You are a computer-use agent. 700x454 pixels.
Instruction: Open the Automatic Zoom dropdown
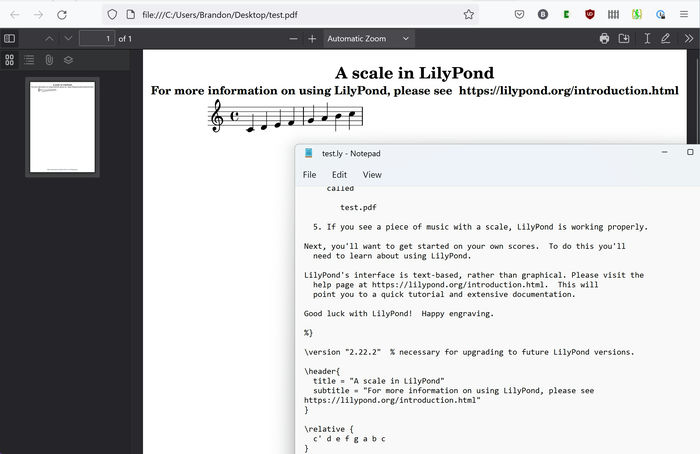pos(368,38)
